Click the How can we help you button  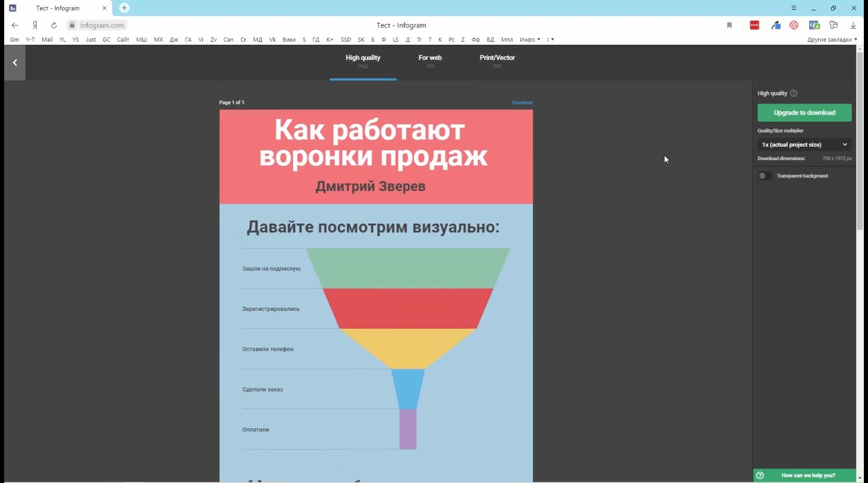(x=805, y=475)
